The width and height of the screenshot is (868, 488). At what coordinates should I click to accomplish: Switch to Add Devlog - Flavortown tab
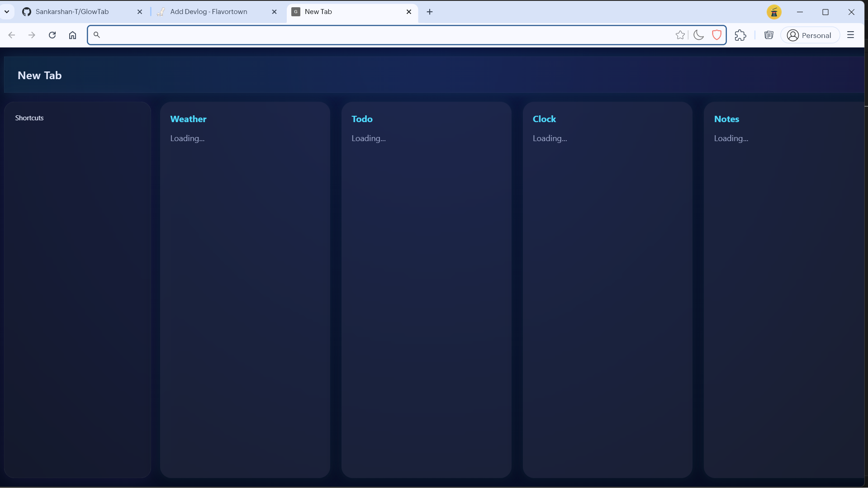(x=209, y=12)
